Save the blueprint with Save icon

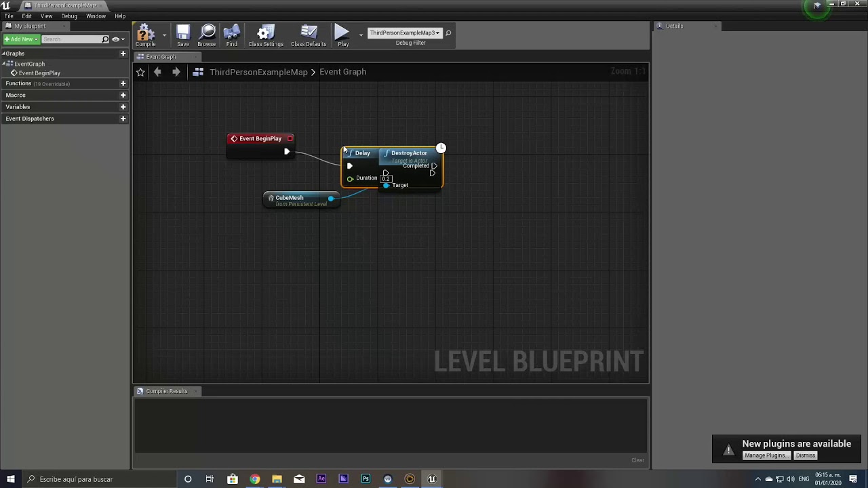(183, 36)
